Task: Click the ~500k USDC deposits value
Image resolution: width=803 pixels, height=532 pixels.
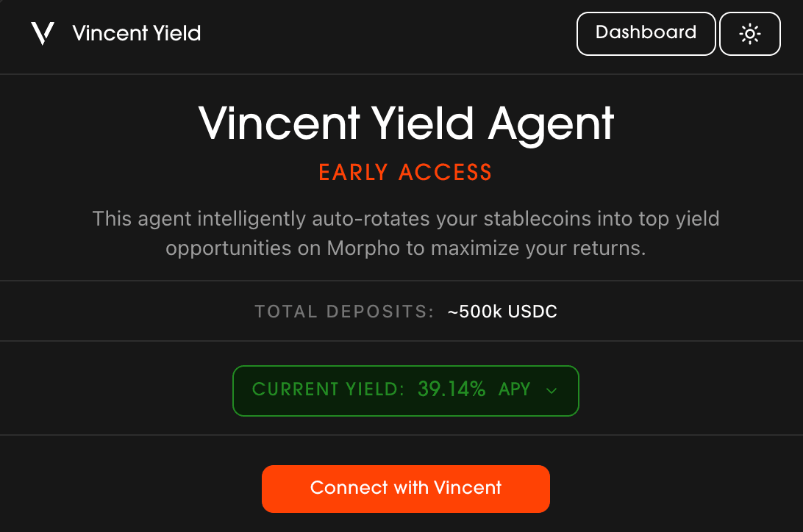Action: point(502,312)
